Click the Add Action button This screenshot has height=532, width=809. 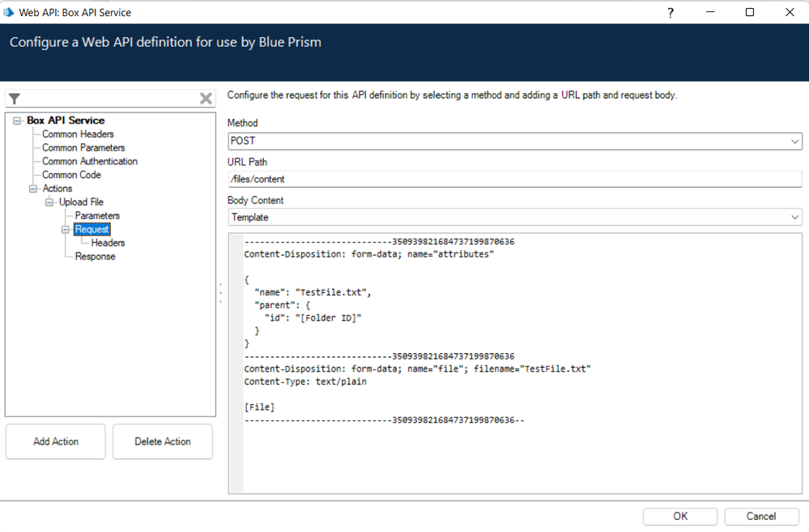(x=56, y=441)
